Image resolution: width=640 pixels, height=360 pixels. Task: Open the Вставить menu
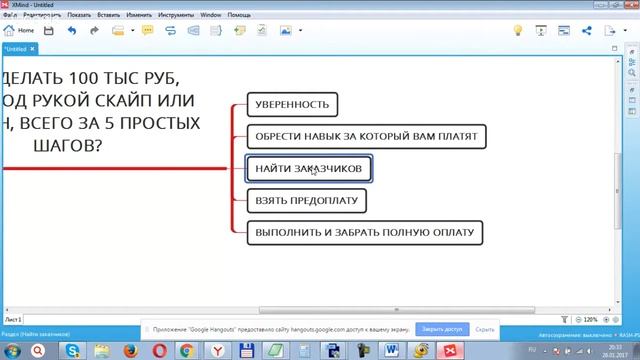[109, 15]
